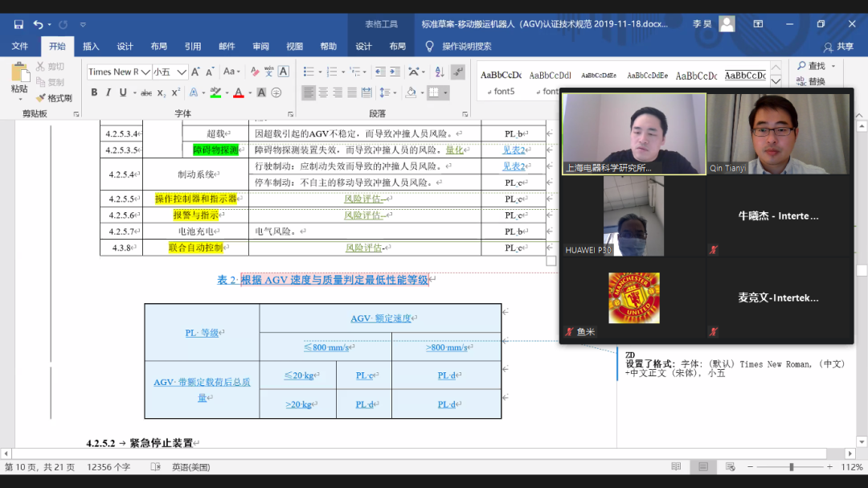Image resolution: width=868 pixels, height=488 pixels.
Task: Click the 见表2 link in row 4.2.5.3.5
Action: point(513,150)
